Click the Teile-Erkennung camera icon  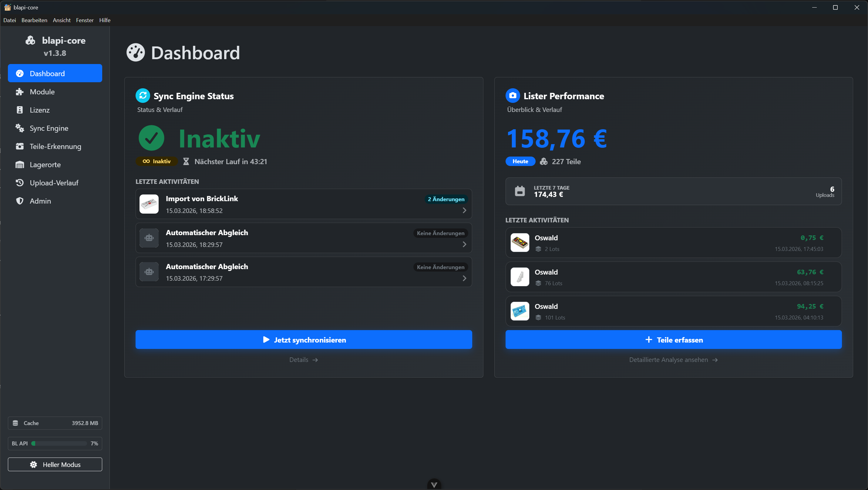tap(20, 146)
